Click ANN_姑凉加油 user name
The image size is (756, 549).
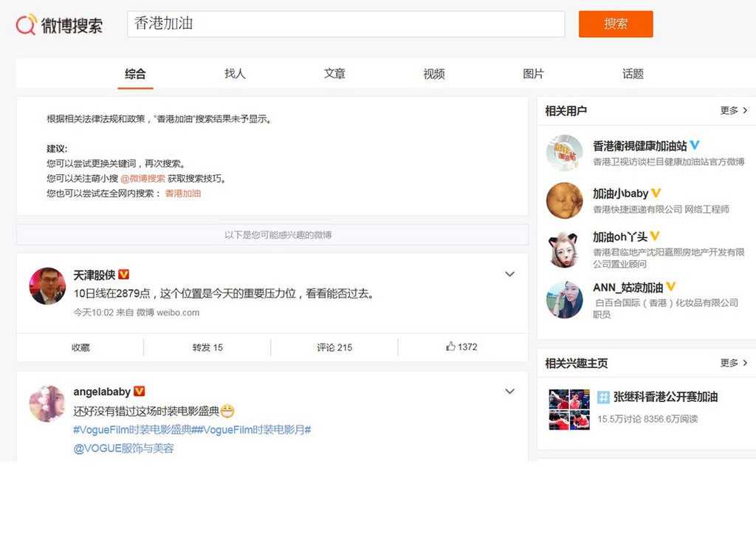[x=628, y=288]
